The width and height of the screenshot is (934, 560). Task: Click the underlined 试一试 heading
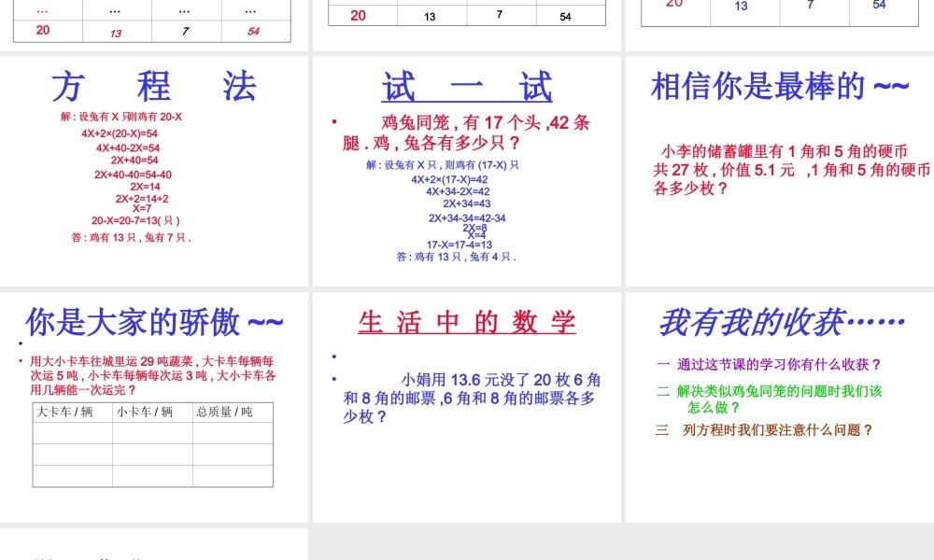coord(467,87)
